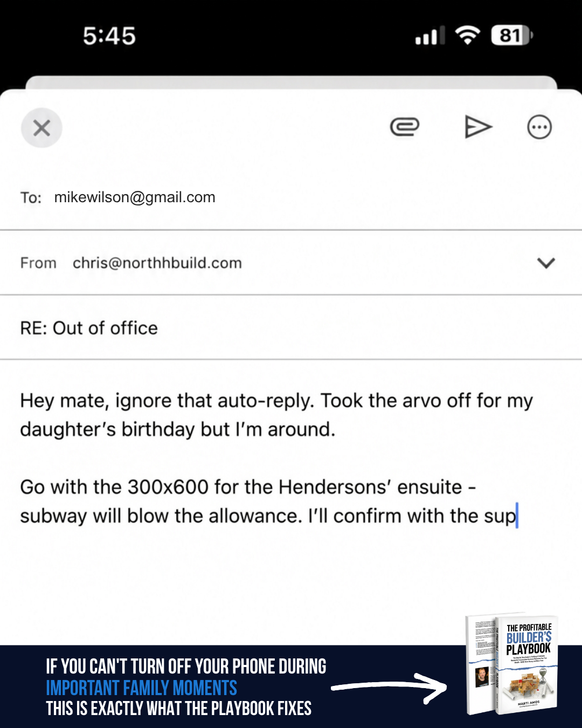This screenshot has width=582, height=728.
Task: Tap the white arrow pointing to book
Action: pyautogui.click(x=389, y=688)
